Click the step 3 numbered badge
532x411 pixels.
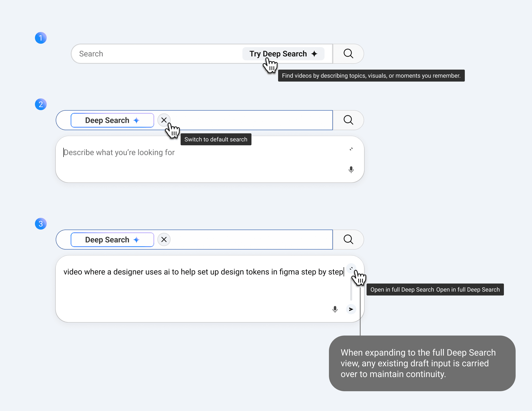41,224
